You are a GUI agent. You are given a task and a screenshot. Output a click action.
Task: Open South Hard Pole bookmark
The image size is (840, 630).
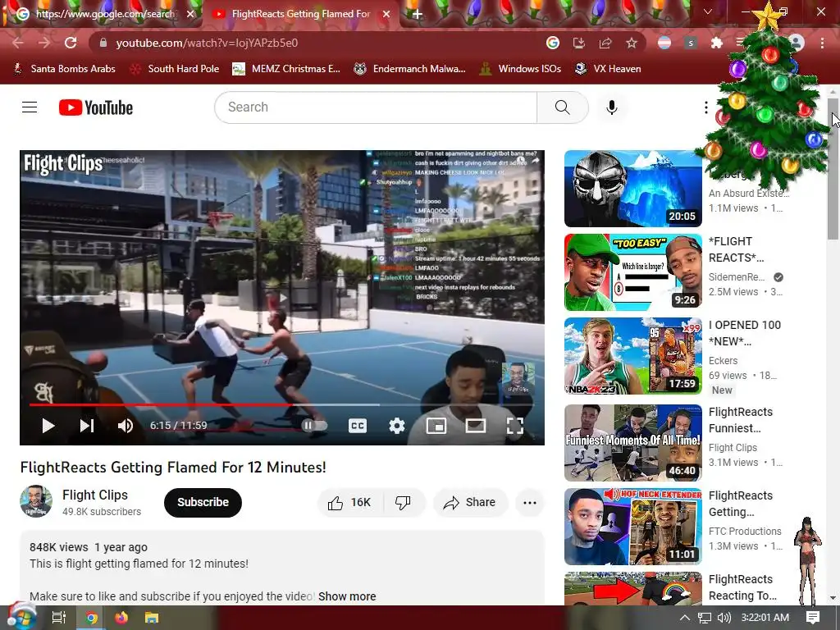point(175,69)
